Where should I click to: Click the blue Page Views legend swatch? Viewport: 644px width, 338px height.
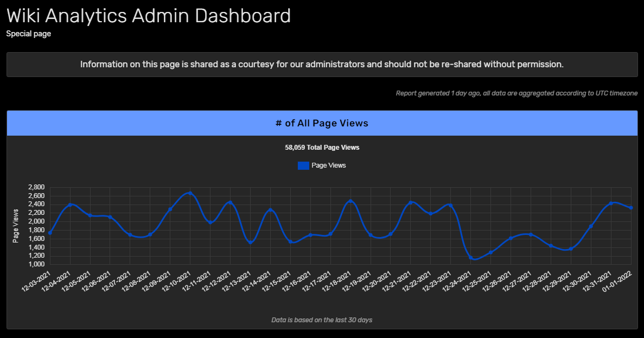304,165
